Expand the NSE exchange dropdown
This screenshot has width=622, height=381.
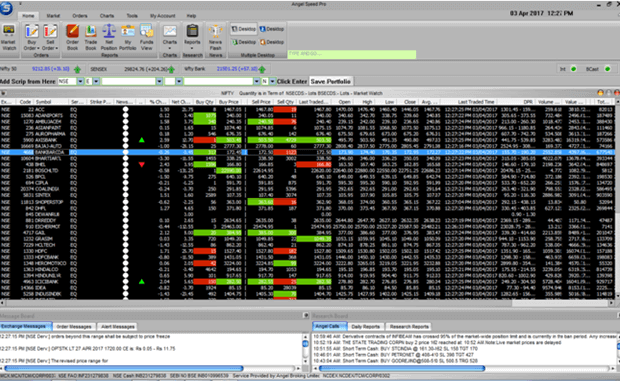(x=80, y=81)
